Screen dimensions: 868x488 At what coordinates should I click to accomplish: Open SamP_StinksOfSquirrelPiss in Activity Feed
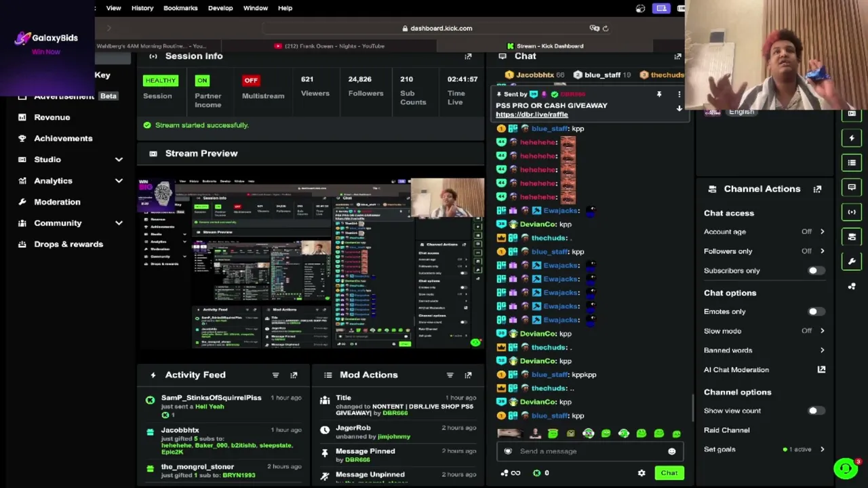pyautogui.click(x=211, y=398)
